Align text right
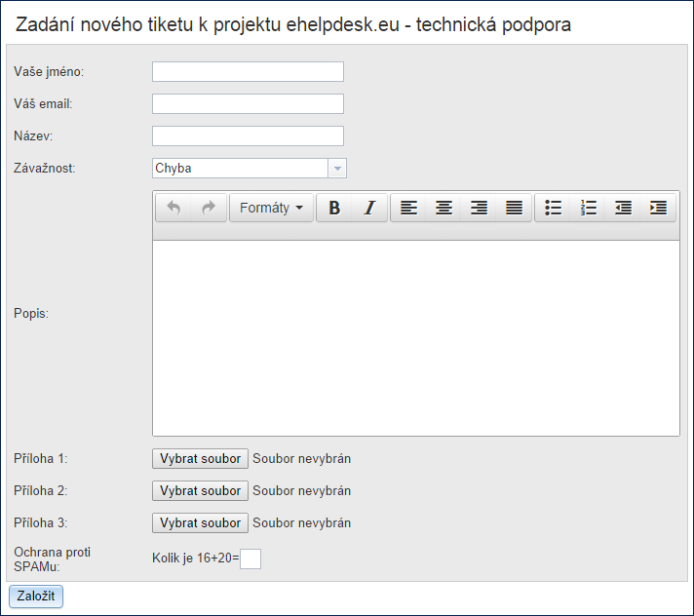This screenshot has height=616, width=694. (479, 208)
